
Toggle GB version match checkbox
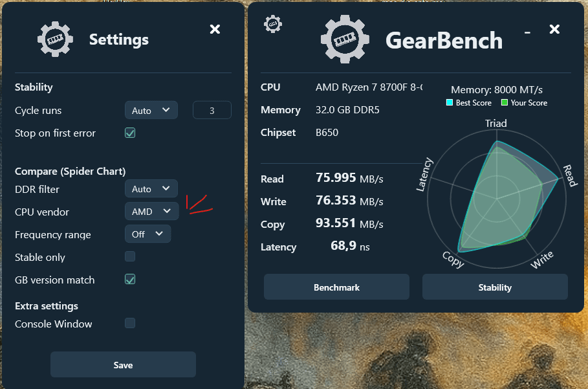tap(130, 279)
